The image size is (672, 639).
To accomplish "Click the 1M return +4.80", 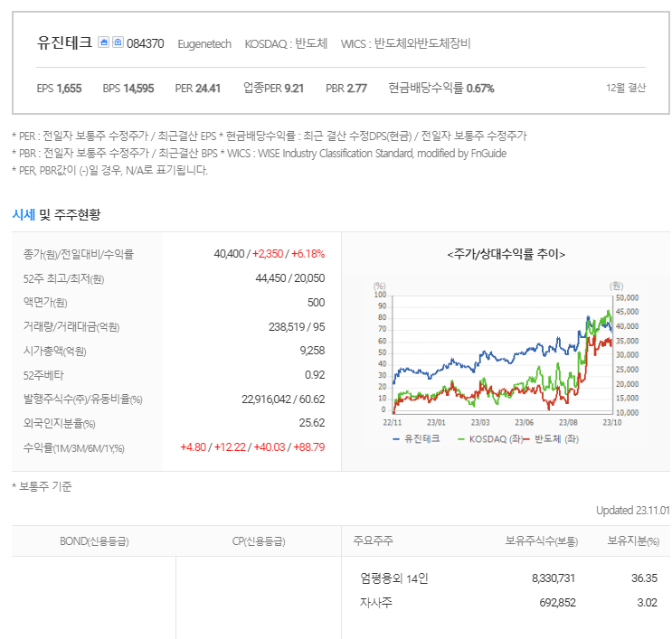I will [193, 447].
